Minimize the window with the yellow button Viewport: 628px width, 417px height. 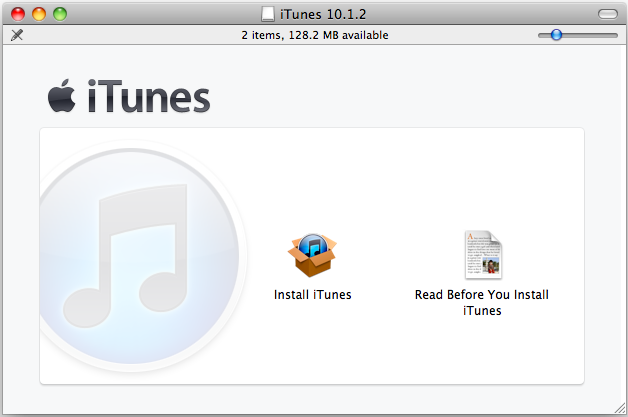coord(39,14)
